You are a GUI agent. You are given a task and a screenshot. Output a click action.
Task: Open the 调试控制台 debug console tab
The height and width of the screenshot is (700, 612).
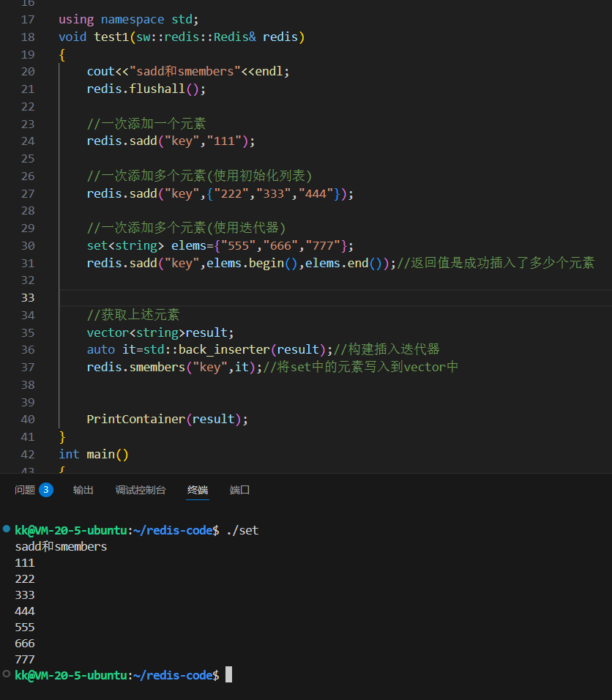141,490
